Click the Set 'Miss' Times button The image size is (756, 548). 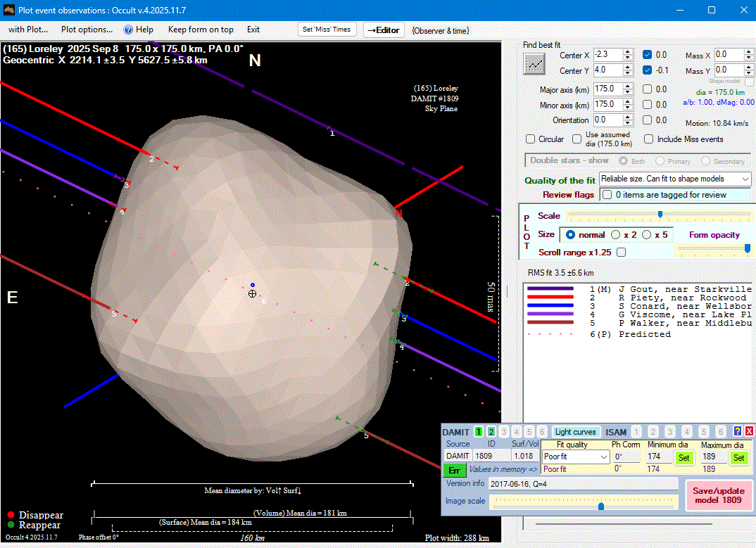(x=326, y=30)
